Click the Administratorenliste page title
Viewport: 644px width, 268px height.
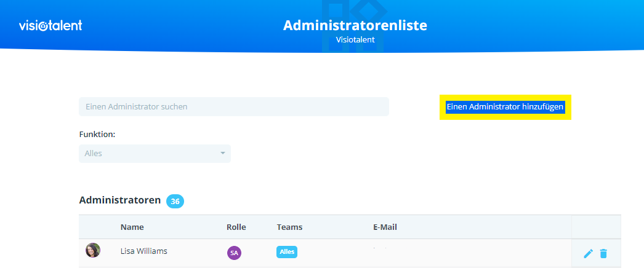click(x=355, y=25)
